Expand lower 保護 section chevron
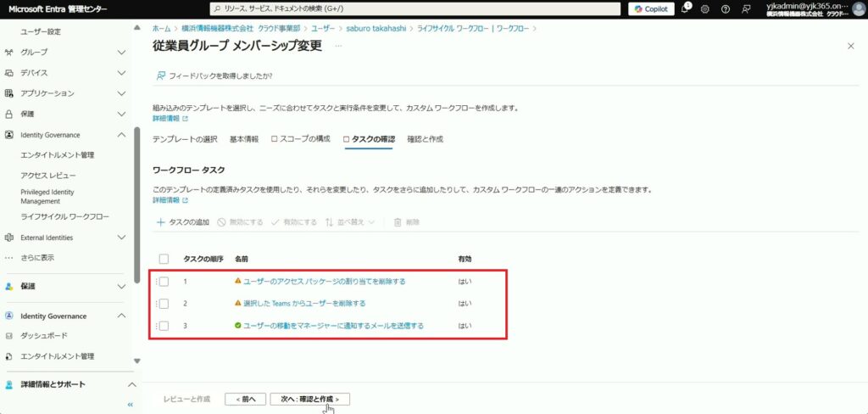 [x=122, y=287]
